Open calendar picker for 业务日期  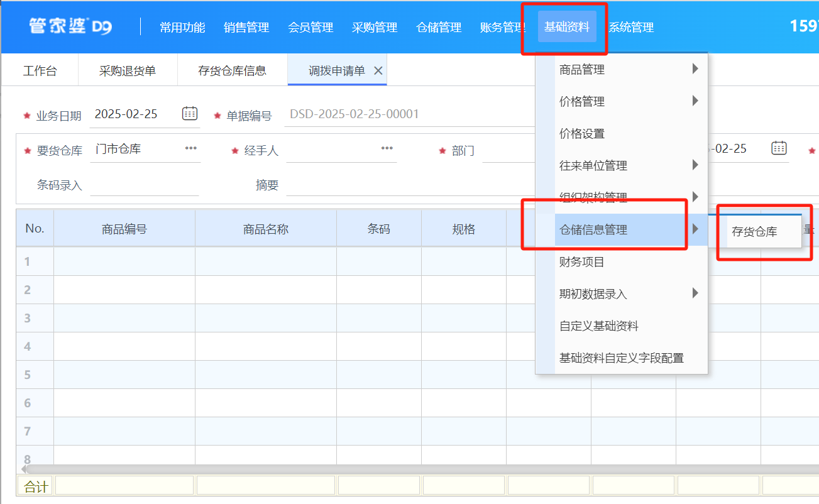click(x=190, y=114)
